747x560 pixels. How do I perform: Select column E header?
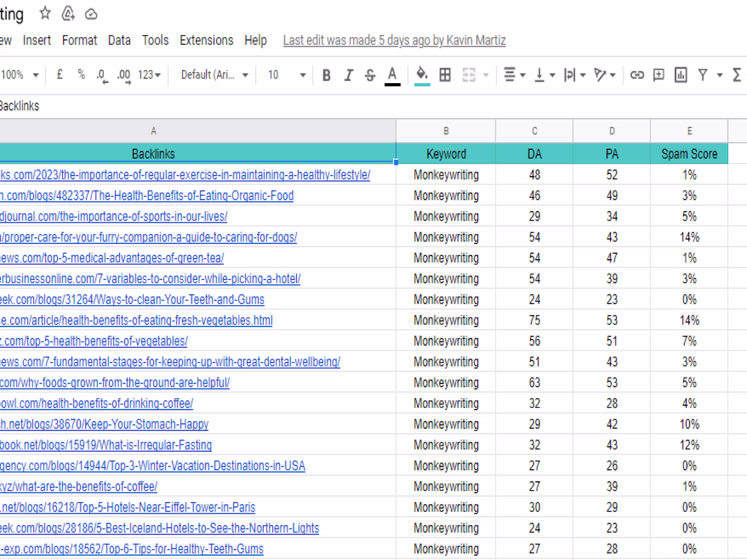coord(689,131)
